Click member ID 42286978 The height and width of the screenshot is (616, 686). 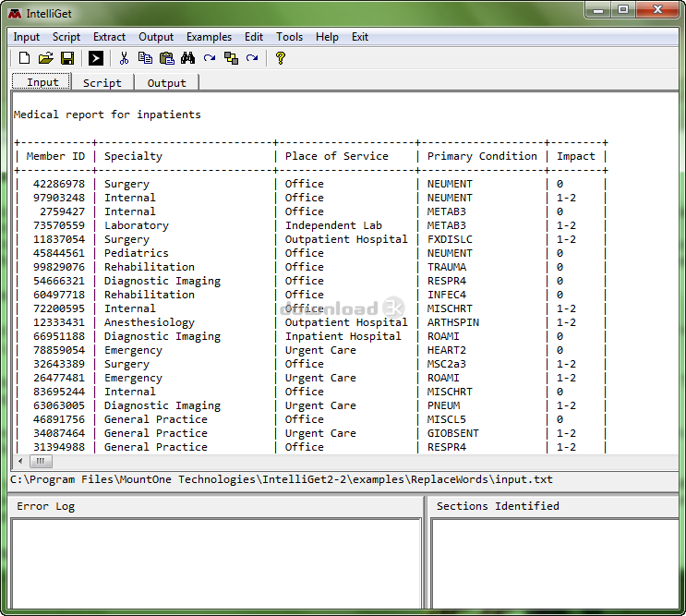(59, 184)
